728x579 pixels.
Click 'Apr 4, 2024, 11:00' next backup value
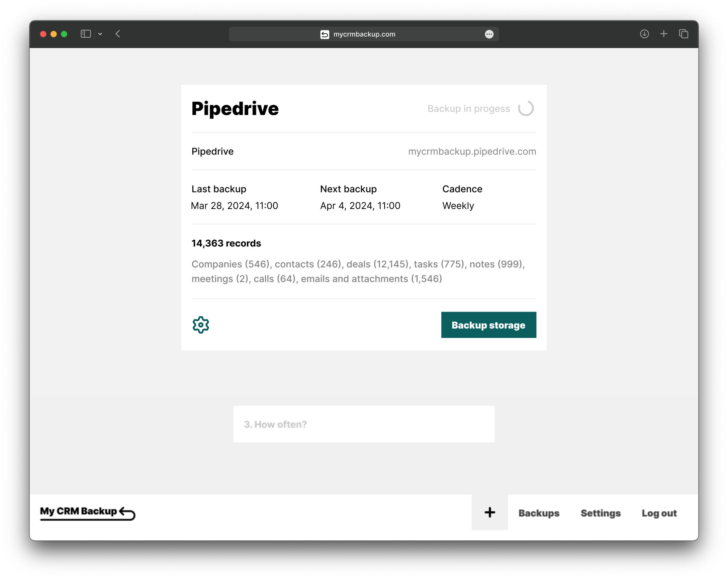(360, 206)
